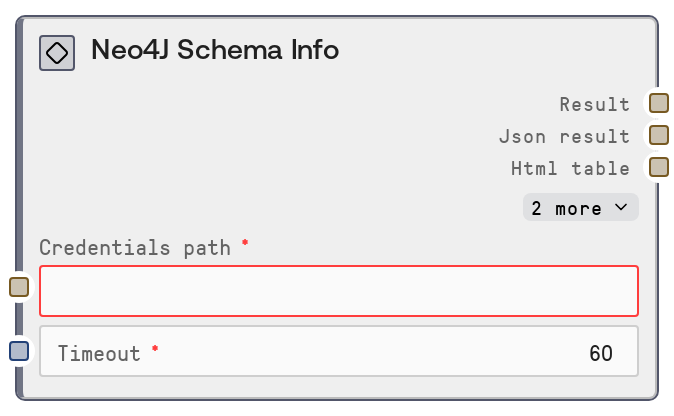
Task: Select the Neo4J Schema Info title
Action: pyautogui.click(x=215, y=50)
